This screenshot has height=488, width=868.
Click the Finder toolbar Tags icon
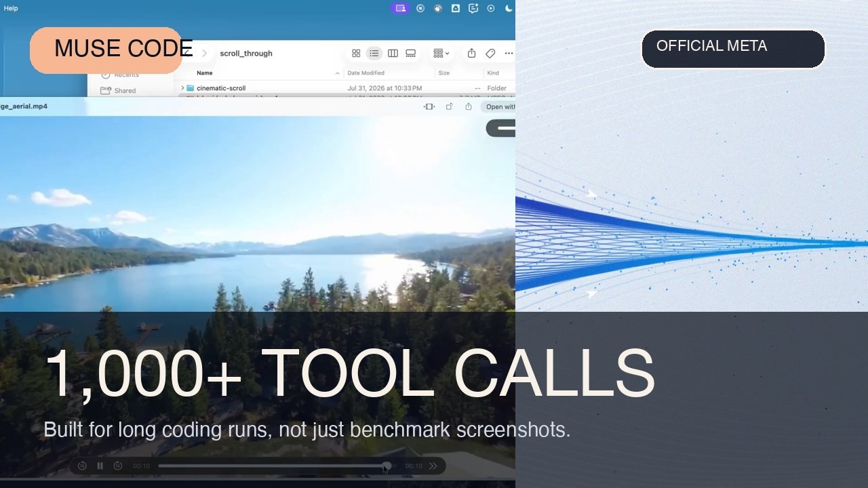(490, 54)
